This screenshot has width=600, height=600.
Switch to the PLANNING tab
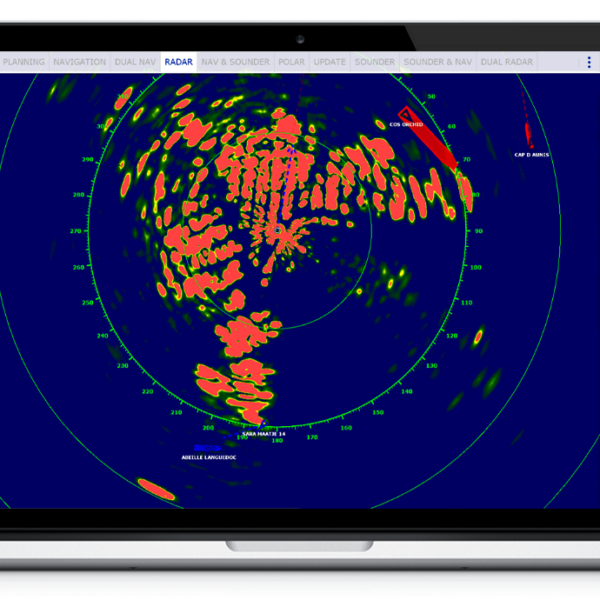tap(24, 62)
